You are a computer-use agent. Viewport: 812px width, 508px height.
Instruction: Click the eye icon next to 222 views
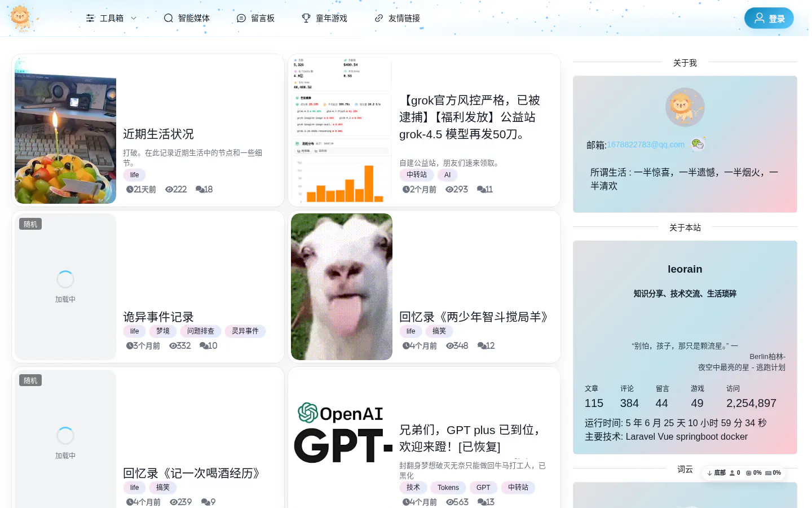[169, 190]
